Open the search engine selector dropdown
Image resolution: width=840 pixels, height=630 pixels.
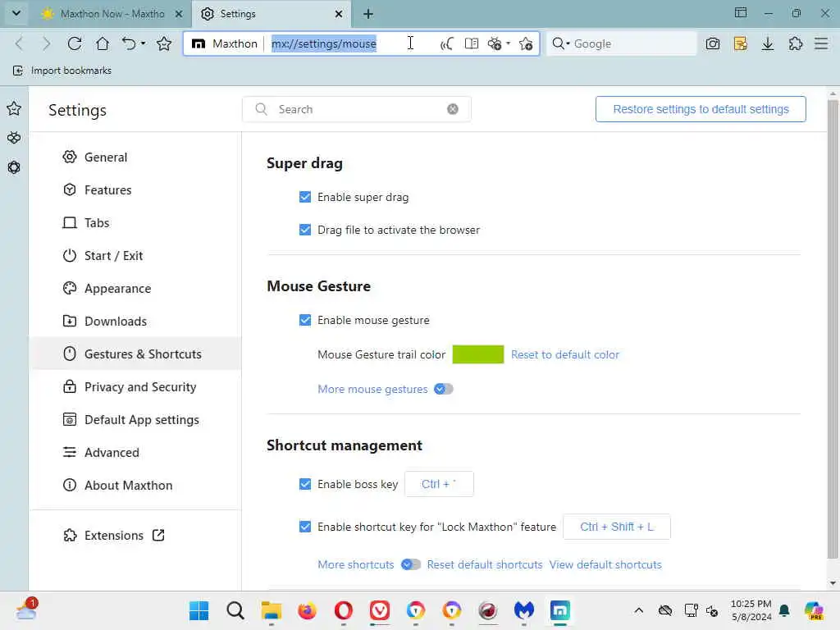[x=561, y=43]
